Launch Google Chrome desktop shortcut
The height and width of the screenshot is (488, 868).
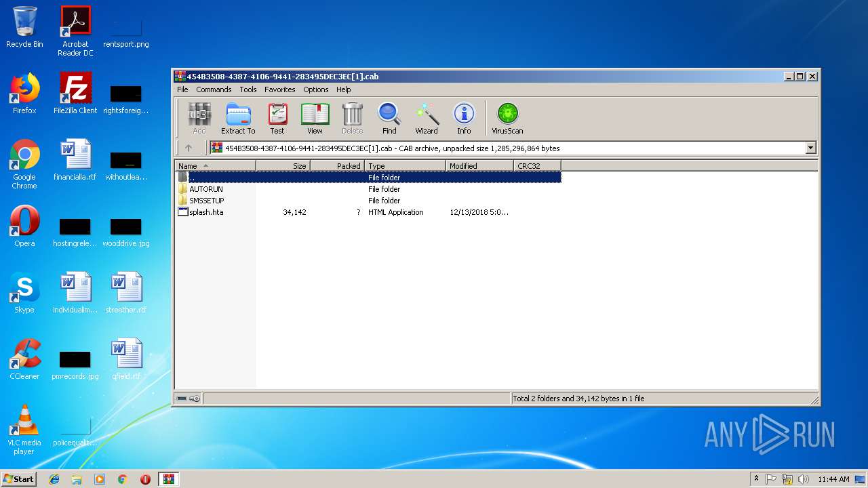[x=24, y=164]
